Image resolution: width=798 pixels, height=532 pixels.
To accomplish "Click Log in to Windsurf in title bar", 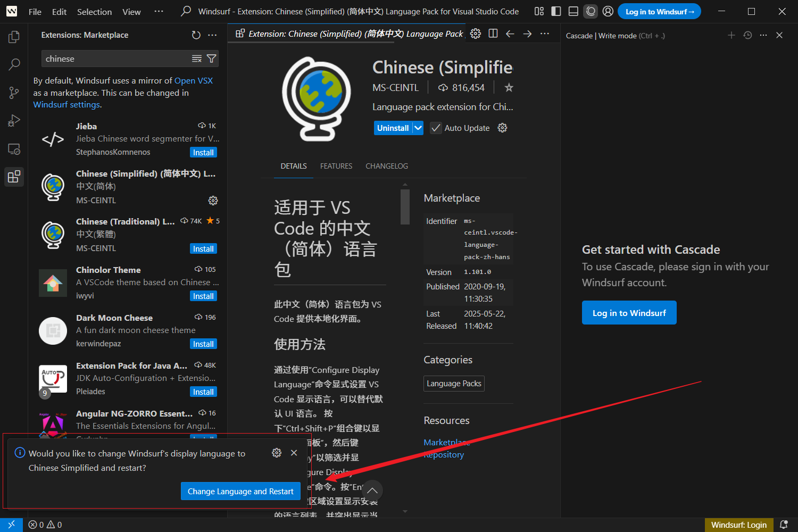I will (659, 11).
